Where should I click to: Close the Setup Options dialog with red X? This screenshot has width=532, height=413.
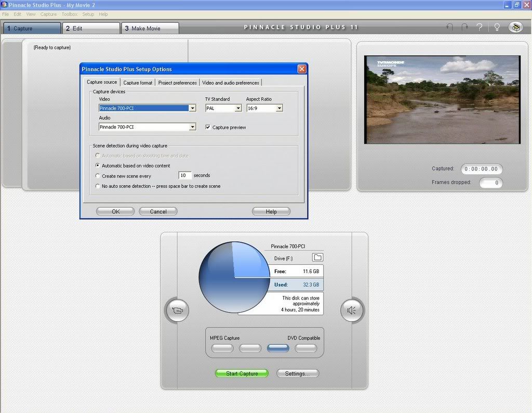tap(302, 69)
